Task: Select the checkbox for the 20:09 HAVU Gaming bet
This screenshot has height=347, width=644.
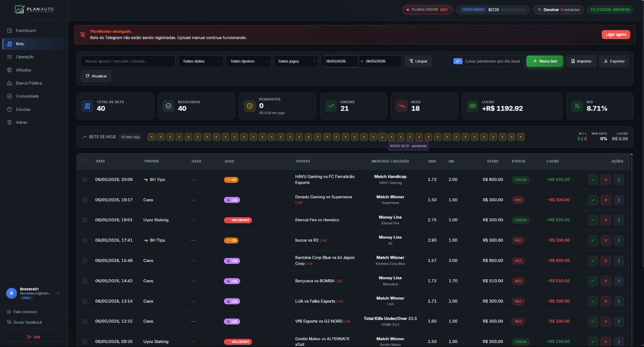Action: point(85,179)
